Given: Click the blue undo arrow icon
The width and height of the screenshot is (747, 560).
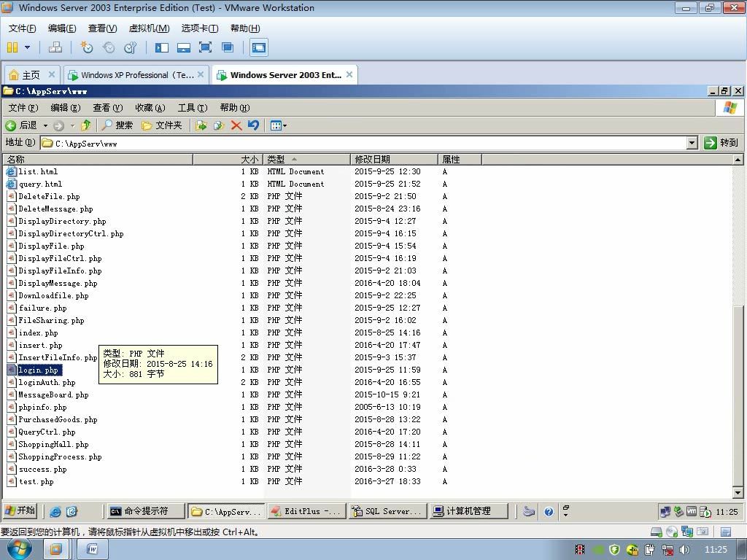Looking at the screenshot, I should click(x=253, y=125).
